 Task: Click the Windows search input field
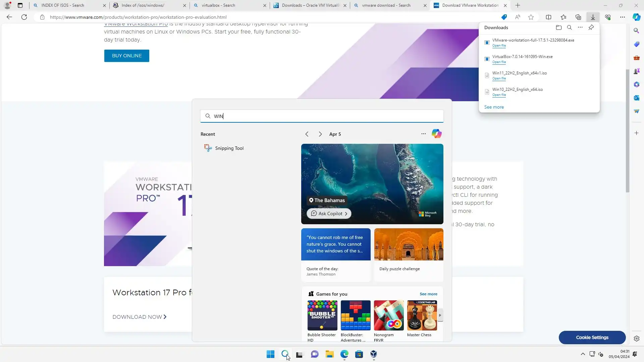point(322,116)
